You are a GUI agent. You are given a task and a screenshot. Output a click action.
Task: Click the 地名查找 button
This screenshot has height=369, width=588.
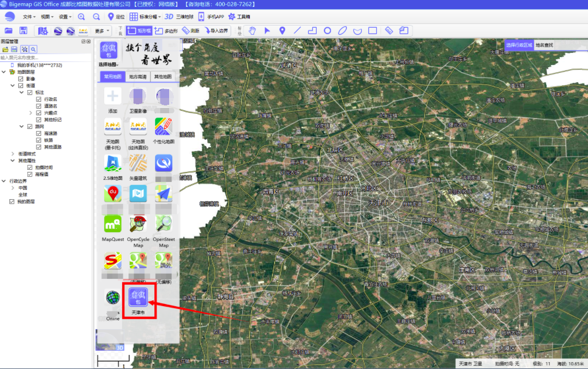(x=544, y=45)
